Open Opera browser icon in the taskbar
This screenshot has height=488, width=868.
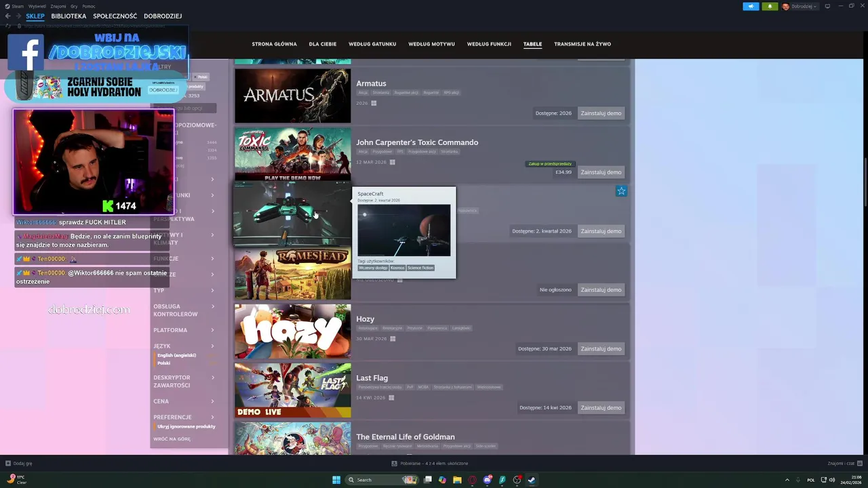pyautogui.click(x=472, y=480)
